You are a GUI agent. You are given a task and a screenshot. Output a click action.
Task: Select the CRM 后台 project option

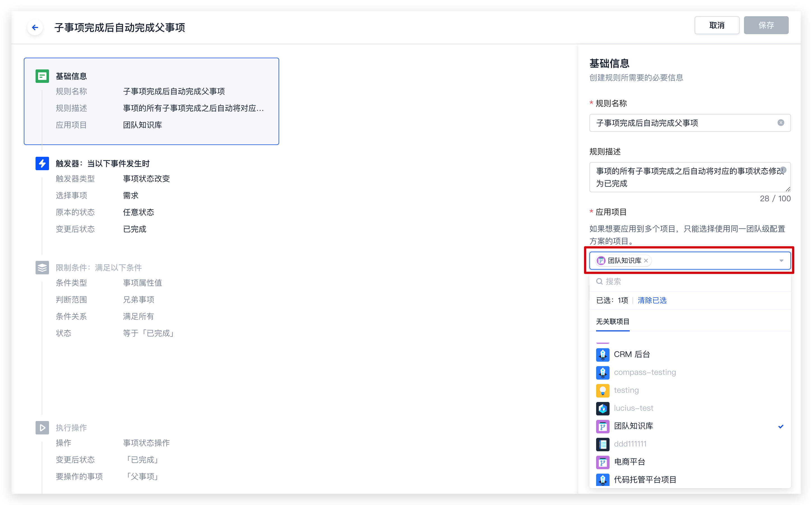click(632, 354)
